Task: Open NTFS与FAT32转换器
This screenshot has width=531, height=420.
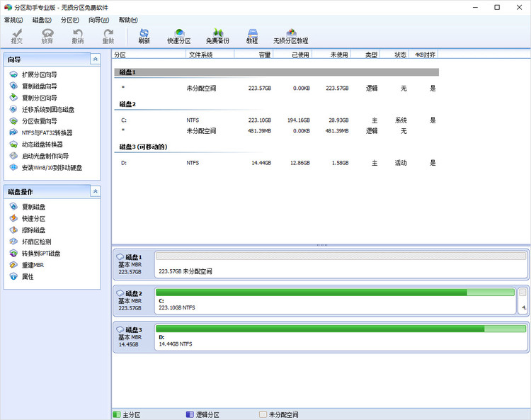Action: pos(41,132)
